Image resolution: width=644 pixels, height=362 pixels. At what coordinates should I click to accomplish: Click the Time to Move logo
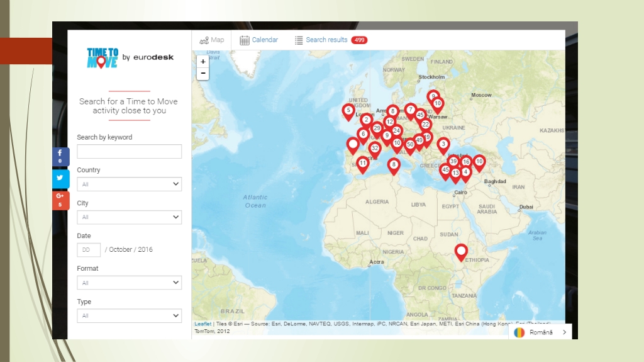tap(103, 58)
